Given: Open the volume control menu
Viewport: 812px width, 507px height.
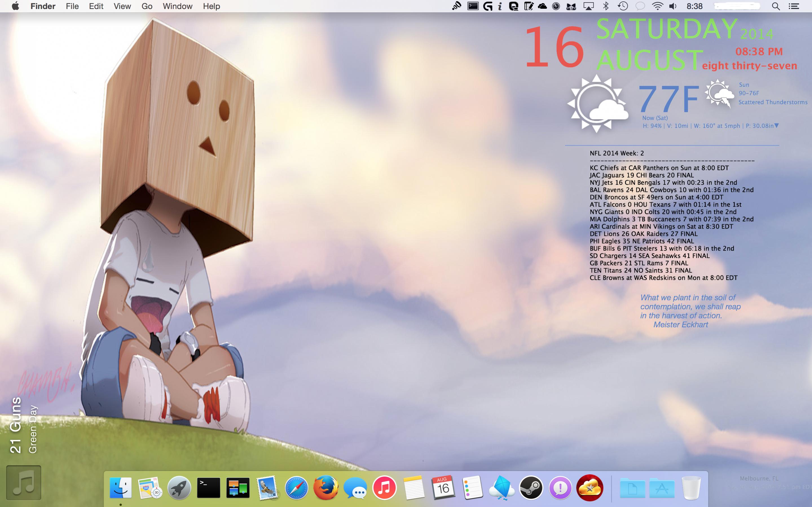Looking at the screenshot, I should (x=673, y=6).
